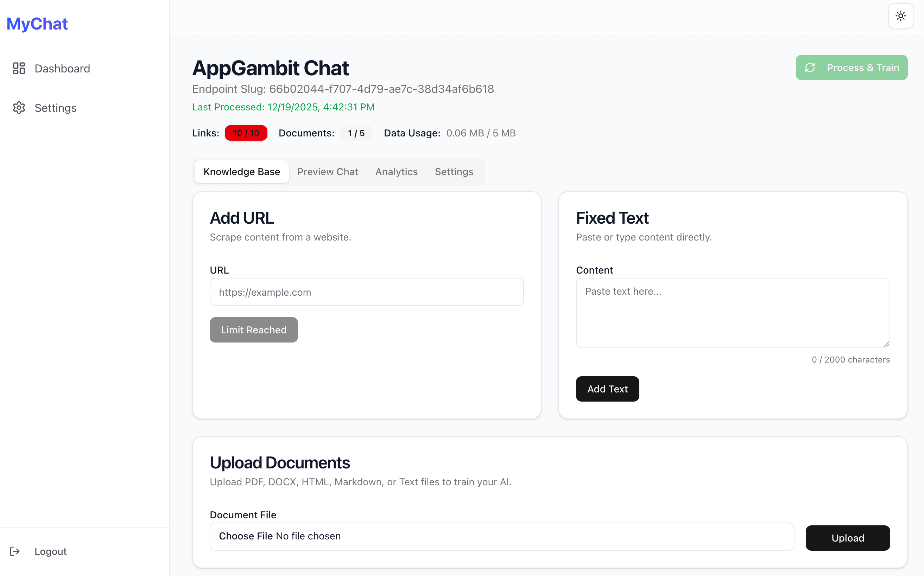Click 'Paste or type content directly.' text

pyautogui.click(x=644, y=237)
